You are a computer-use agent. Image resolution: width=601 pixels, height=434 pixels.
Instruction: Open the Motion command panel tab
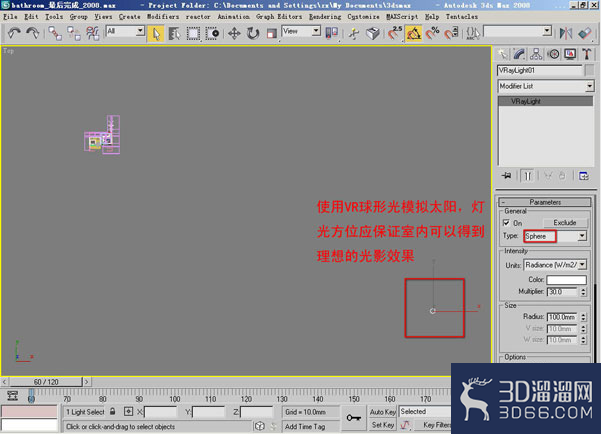[553, 54]
